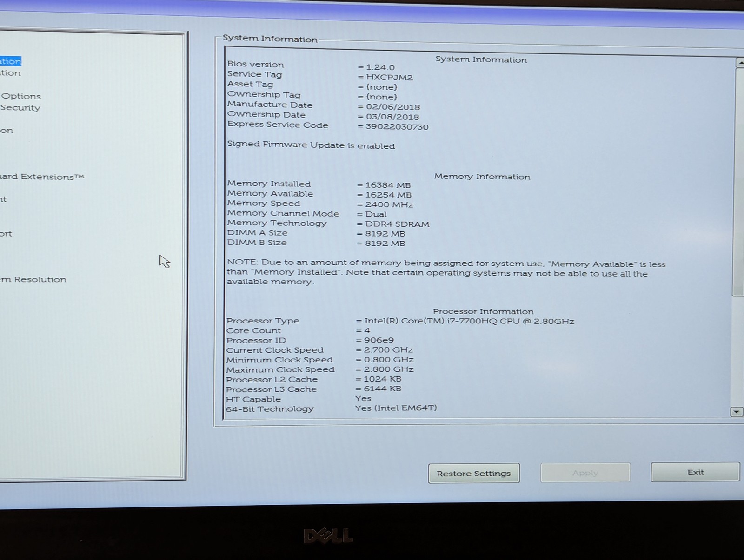The width and height of the screenshot is (744, 560).
Task: Exit the BIOS setup
Action: point(695,472)
